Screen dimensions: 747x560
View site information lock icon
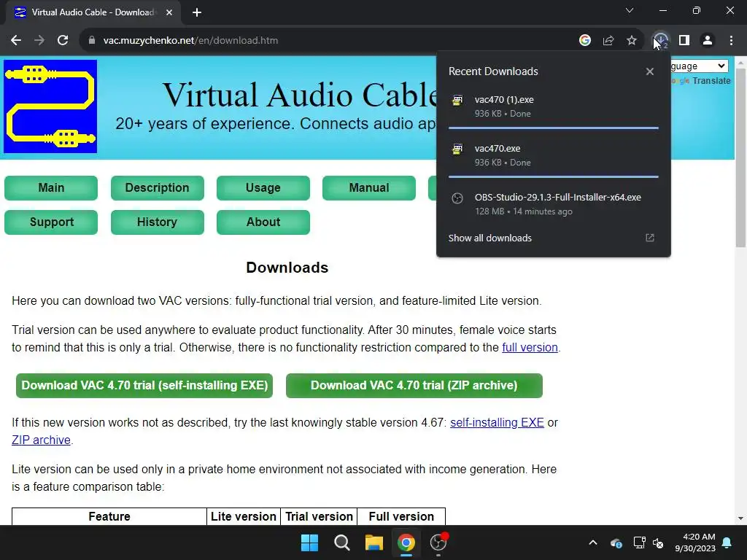(x=92, y=41)
